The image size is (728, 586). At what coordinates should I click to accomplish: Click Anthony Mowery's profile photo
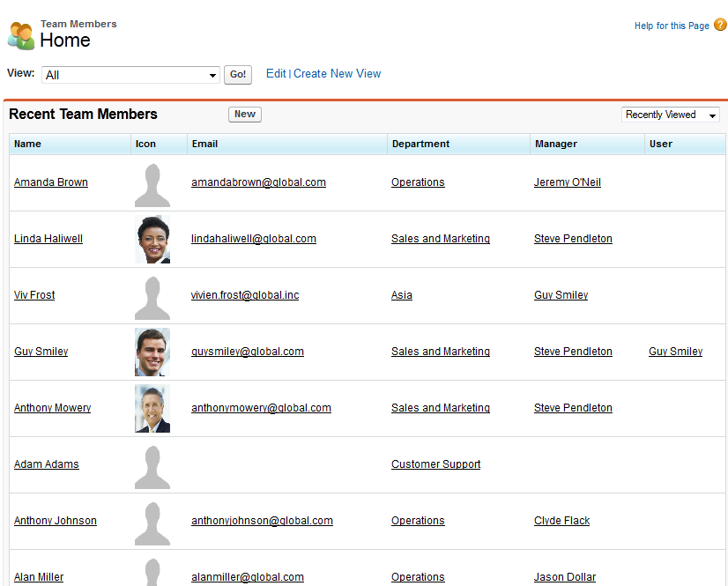(x=152, y=408)
